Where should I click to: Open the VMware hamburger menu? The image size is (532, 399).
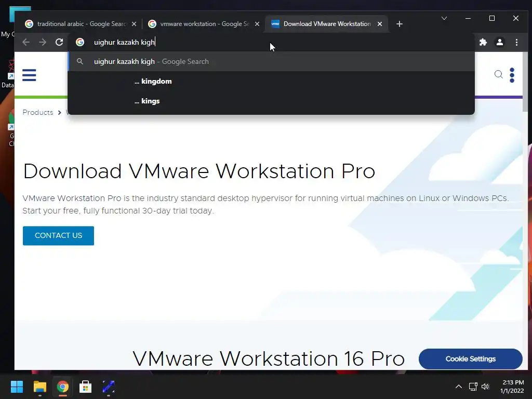pyautogui.click(x=29, y=75)
